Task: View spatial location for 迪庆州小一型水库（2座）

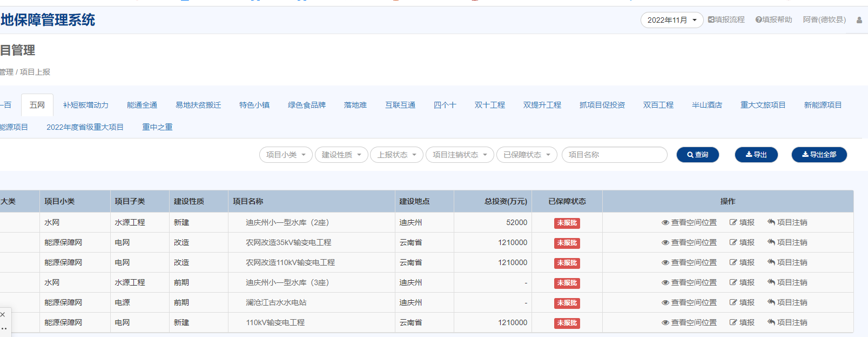Action: click(689, 222)
